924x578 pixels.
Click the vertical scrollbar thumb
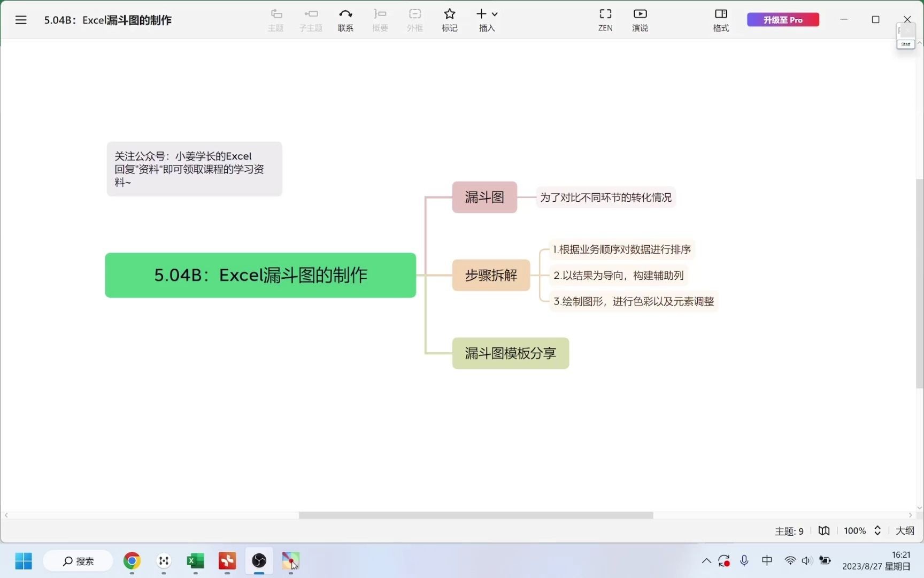[920, 284]
